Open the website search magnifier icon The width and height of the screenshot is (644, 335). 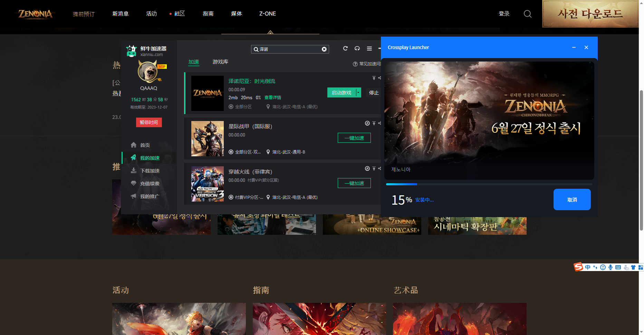[528, 14]
